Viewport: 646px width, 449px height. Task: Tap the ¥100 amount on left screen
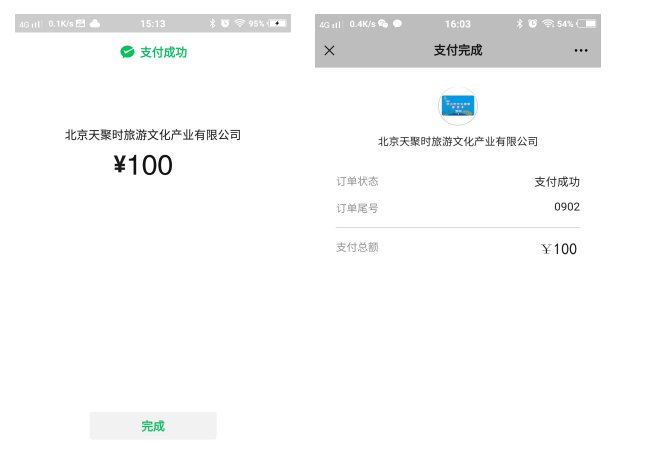tap(143, 165)
